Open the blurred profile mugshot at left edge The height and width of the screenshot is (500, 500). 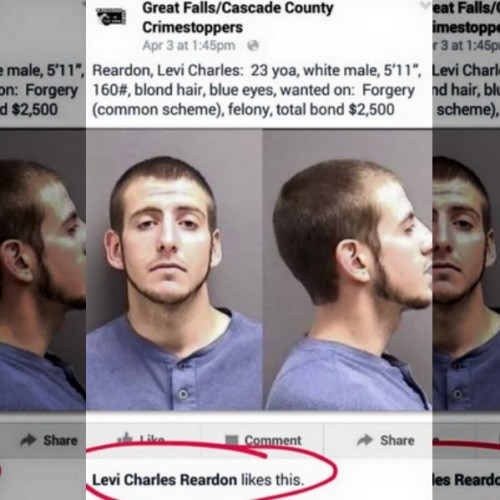click(43, 269)
